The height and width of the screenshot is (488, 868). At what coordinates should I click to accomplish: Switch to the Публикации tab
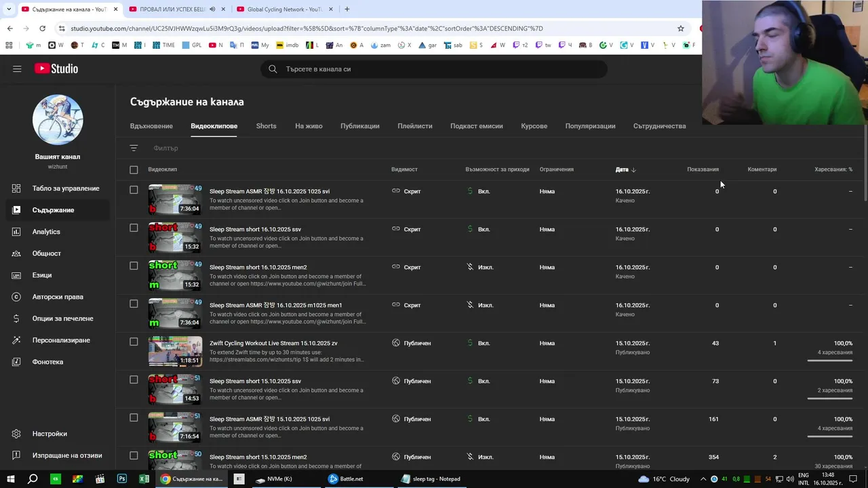[360, 126]
